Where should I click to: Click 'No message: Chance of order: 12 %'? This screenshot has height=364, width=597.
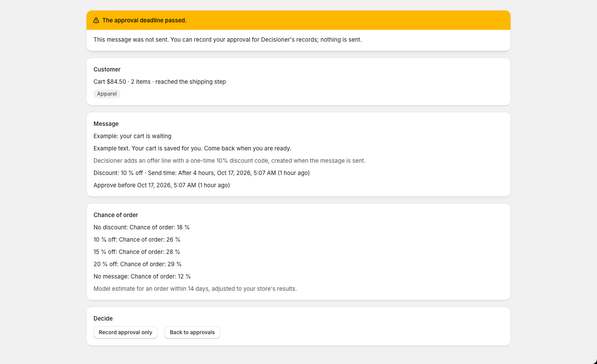142,276
